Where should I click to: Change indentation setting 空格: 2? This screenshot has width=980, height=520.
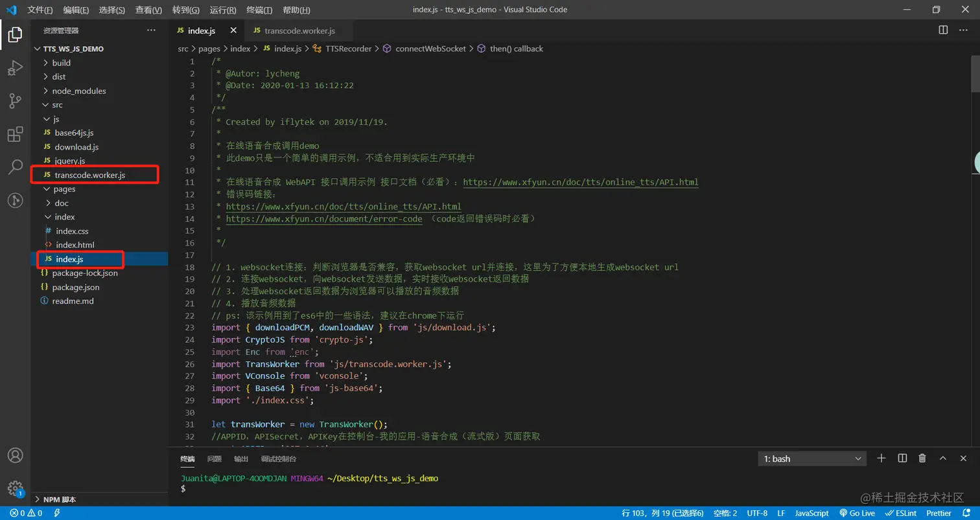click(725, 513)
